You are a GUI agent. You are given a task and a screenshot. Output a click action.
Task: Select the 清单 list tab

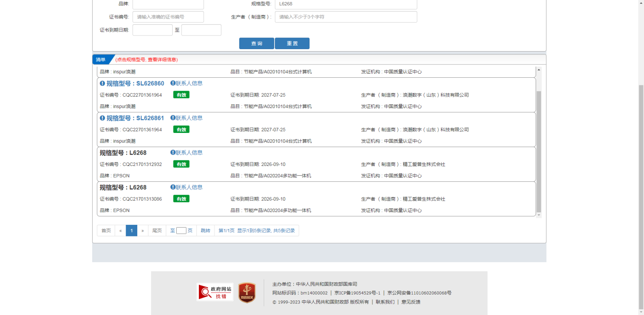101,60
